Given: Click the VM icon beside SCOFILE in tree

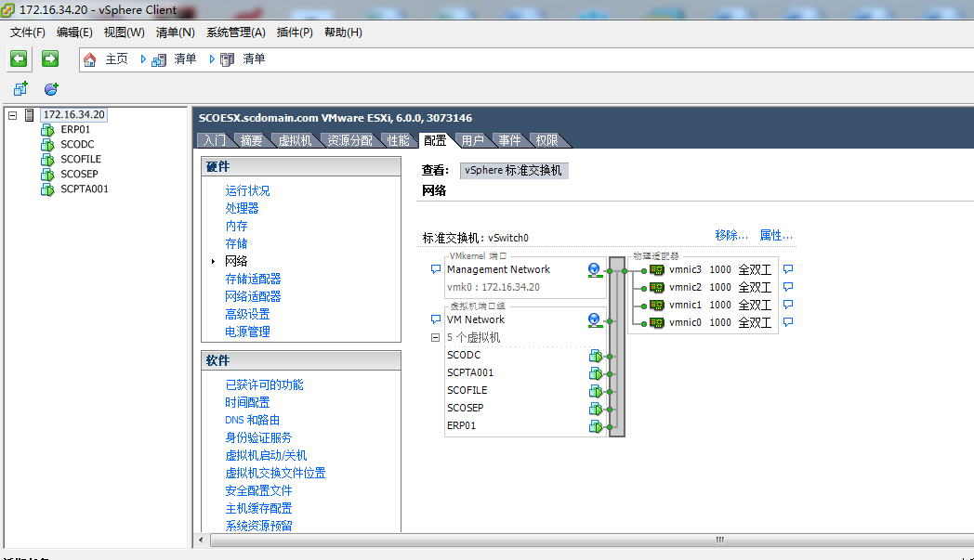Looking at the screenshot, I should click(47, 160).
